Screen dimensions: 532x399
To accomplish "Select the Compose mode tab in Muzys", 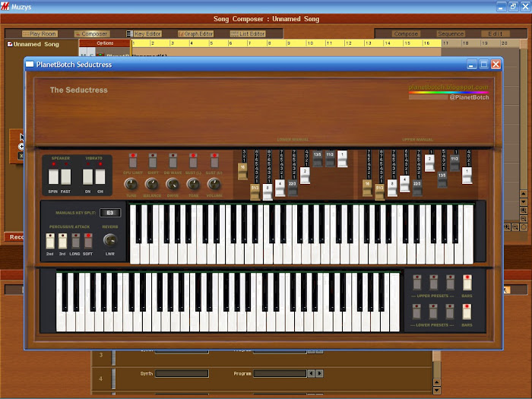I will 406,33.
